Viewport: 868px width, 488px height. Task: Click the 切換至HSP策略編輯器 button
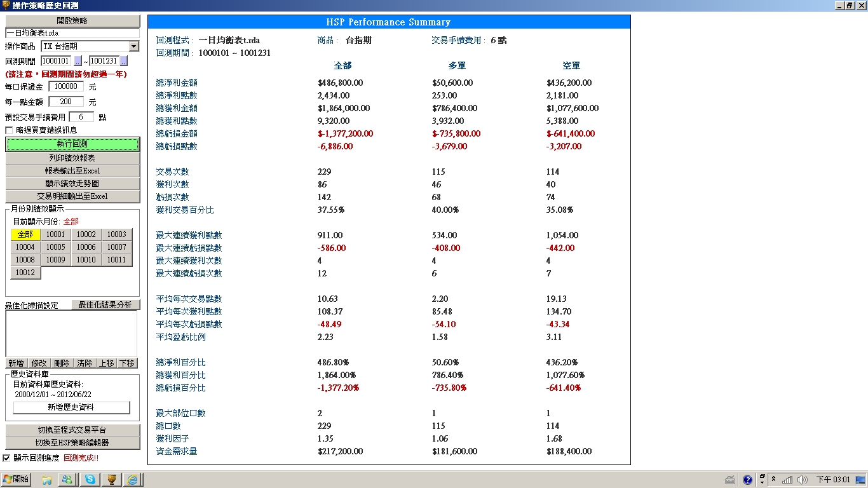[x=72, y=443]
